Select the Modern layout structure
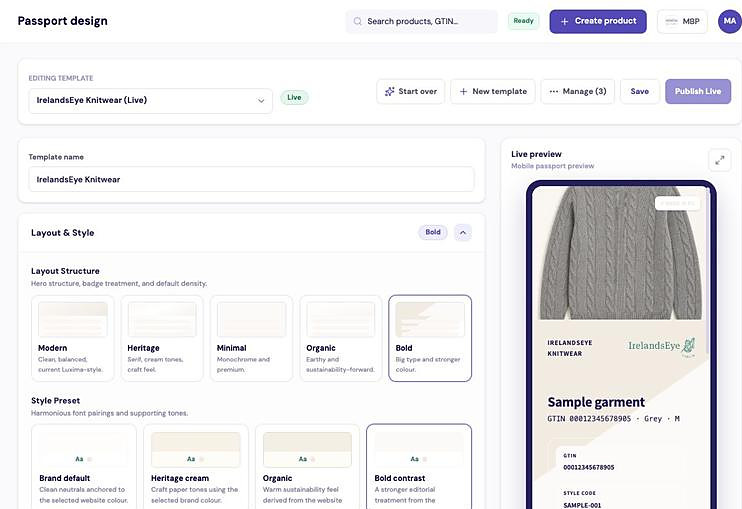 coord(72,338)
